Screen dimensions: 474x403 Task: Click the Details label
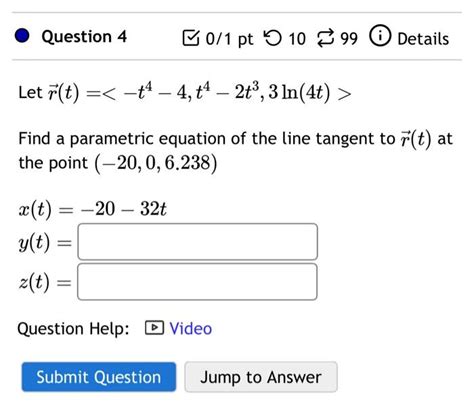pyautogui.click(x=423, y=39)
